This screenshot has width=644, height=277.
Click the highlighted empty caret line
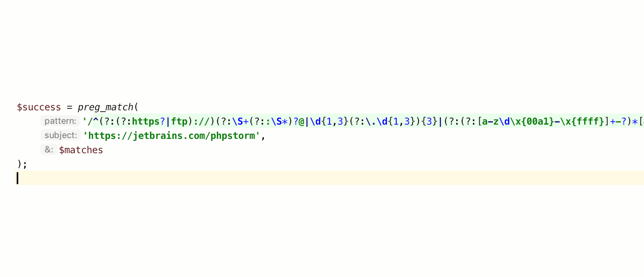tap(329, 178)
